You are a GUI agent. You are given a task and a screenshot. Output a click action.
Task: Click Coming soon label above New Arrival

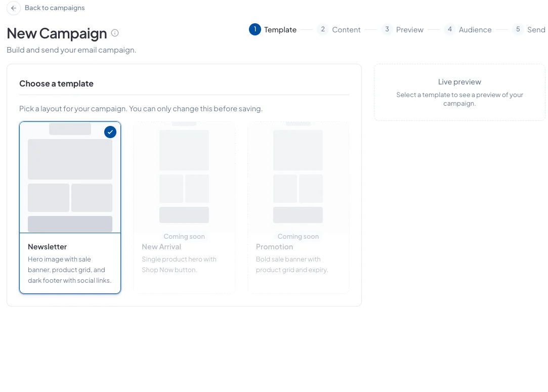[x=184, y=237]
